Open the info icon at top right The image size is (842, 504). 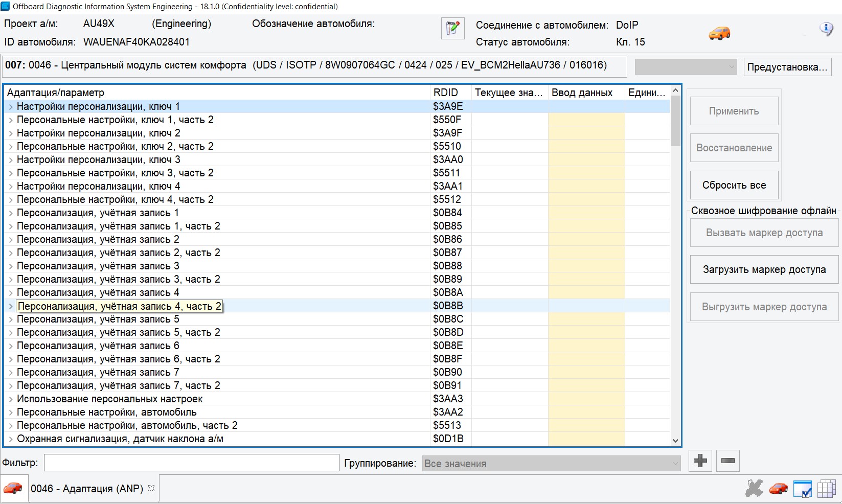tap(826, 29)
